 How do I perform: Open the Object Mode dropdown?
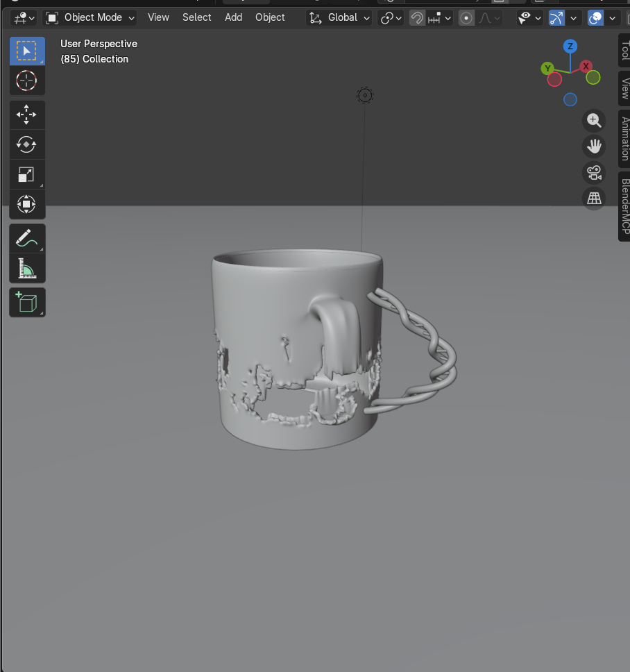(91, 17)
